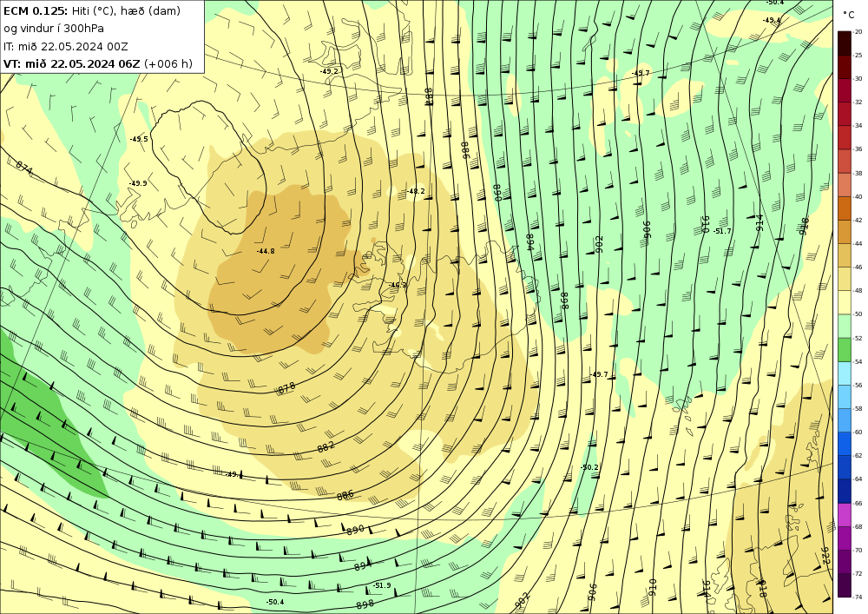This screenshot has height=614, width=868.
Task: Click the 922 height contour label
Action: coord(826,555)
